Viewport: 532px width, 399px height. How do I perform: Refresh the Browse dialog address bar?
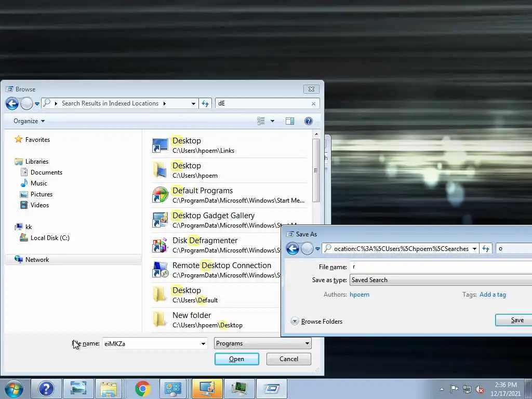click(205, 103)
